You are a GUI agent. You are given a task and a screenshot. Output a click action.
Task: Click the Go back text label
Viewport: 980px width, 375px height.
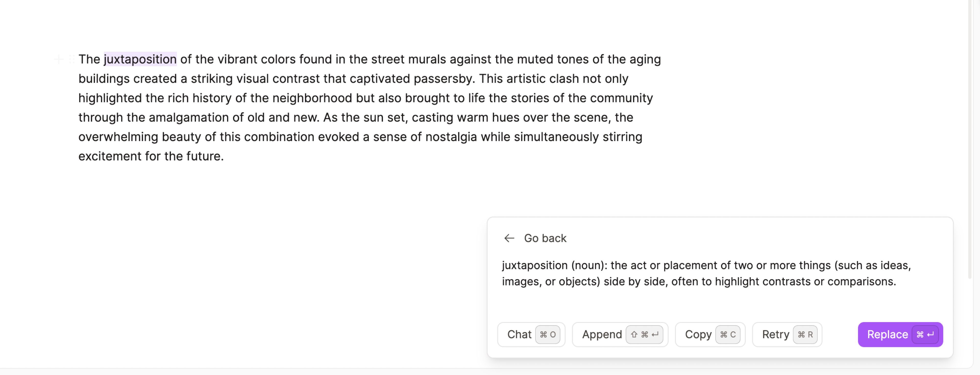tap(545, 238)
